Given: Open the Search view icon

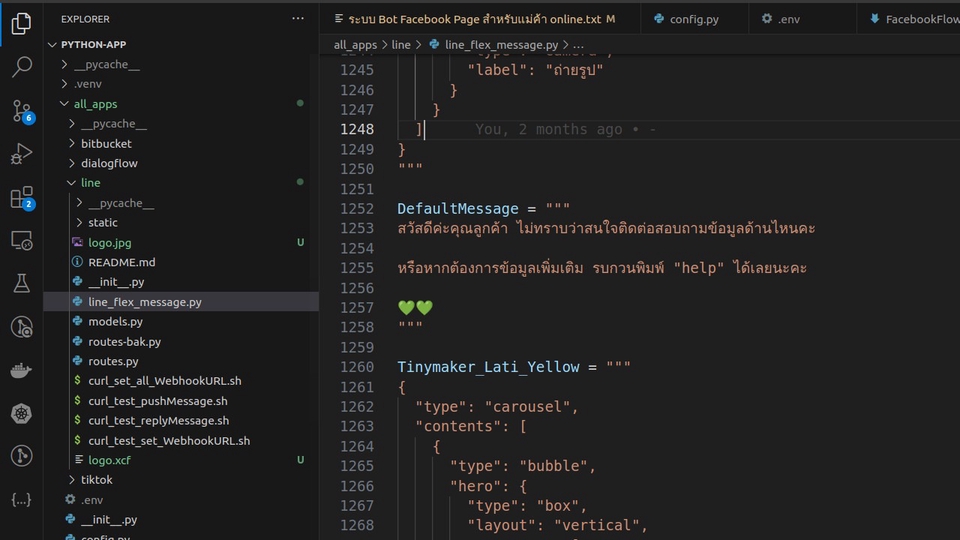Looking at the screenshot, I should [x=21, y=67].
